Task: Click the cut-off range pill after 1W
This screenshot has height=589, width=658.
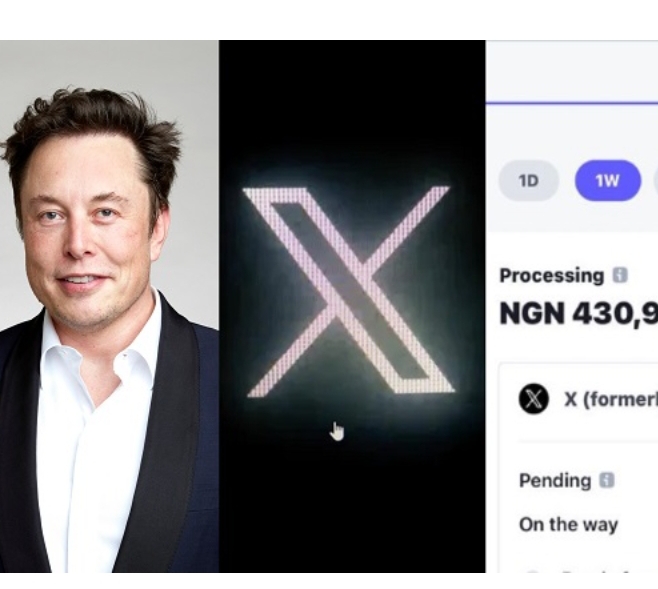Action: pos(655,180)
